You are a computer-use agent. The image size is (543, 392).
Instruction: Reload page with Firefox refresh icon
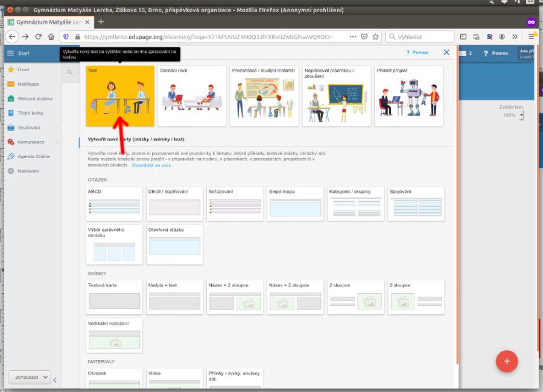(38, 36)
